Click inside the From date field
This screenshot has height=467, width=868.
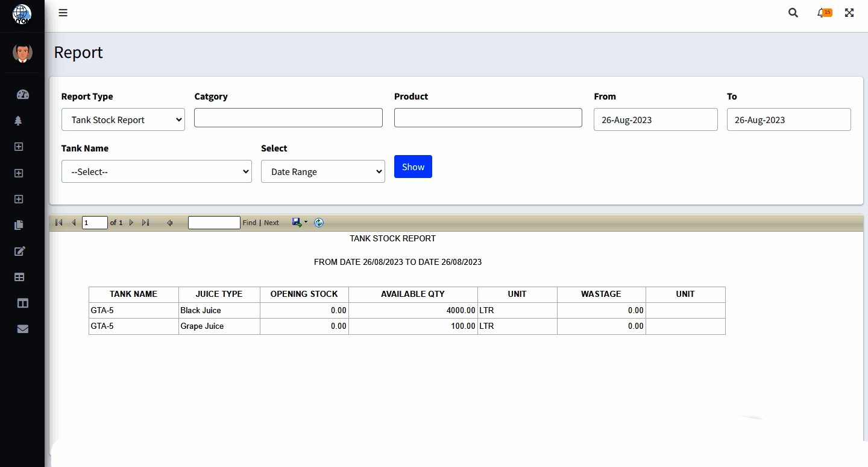(655, 119)
